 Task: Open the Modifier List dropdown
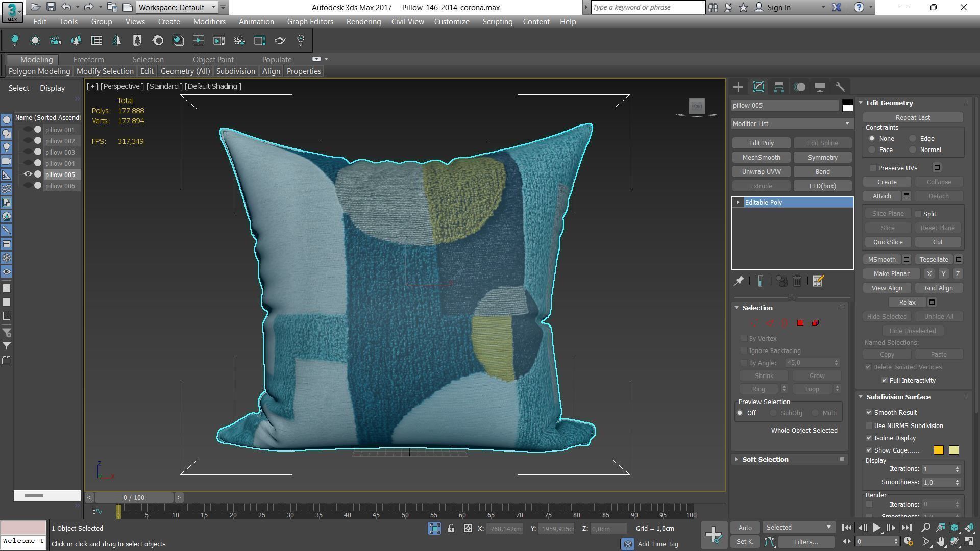pos(792,123)
